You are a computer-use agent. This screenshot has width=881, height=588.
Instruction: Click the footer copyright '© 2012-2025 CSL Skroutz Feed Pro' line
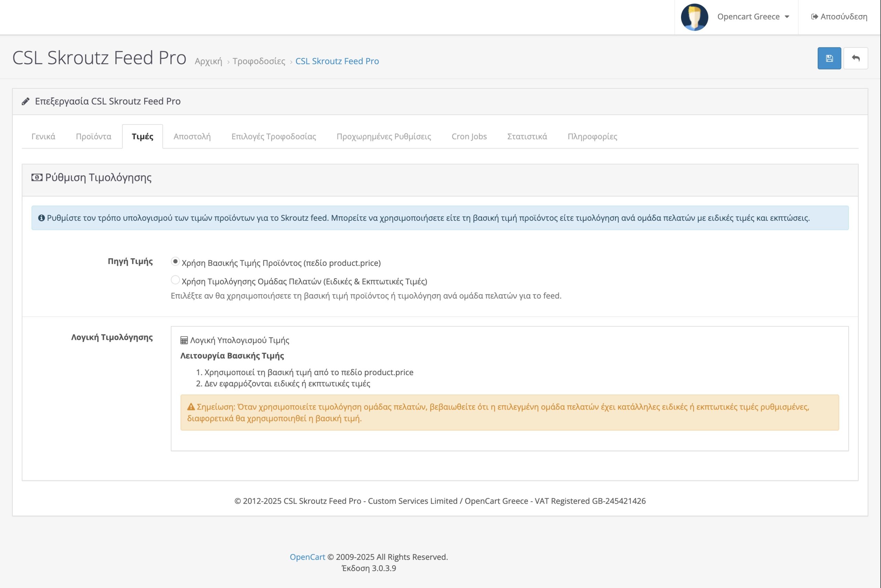[x=440, y=501]
